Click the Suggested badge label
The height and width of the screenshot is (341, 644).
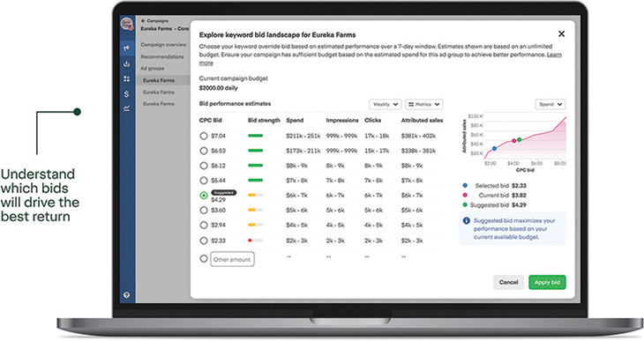point(223,192)
